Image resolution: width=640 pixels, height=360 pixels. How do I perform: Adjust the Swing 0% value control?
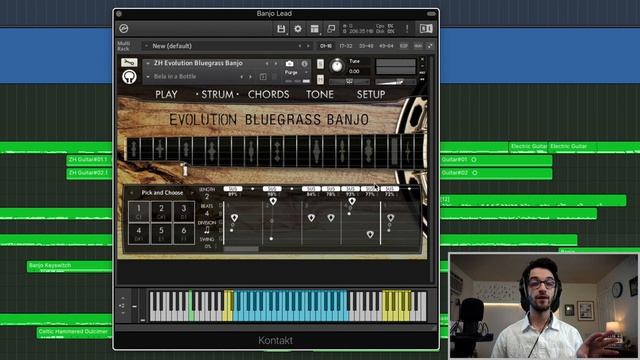pos(208,247)
